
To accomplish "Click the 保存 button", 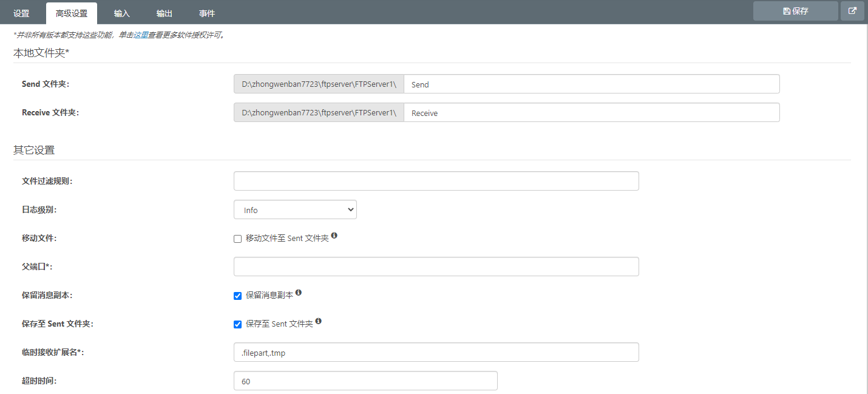I will 795,11.
